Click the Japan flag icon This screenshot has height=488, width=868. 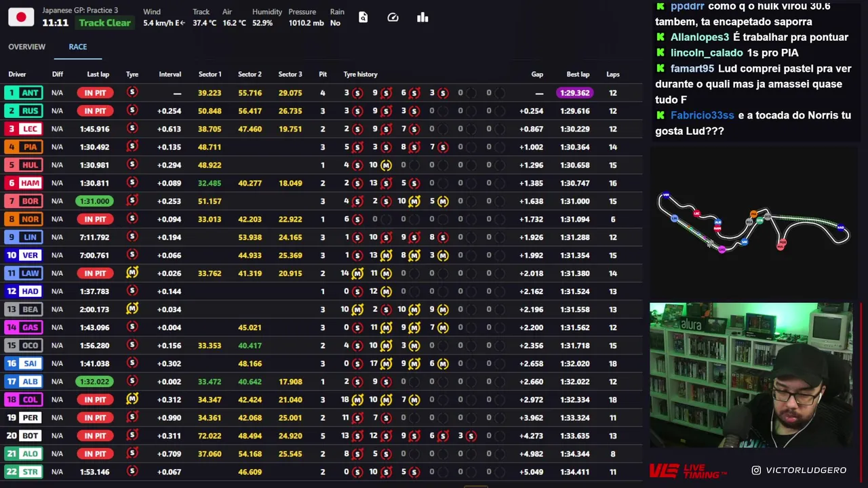pyautogui.click(x=21, y=17)
